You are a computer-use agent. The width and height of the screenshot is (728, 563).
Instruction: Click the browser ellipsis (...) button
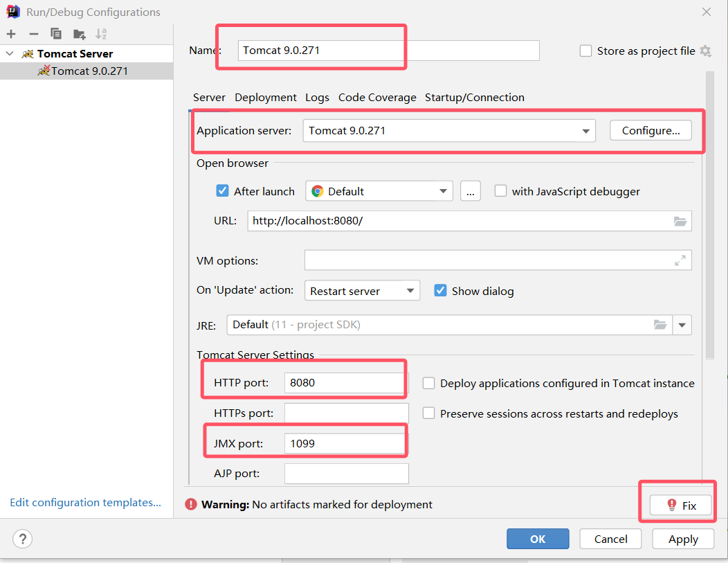coord(471,191)
